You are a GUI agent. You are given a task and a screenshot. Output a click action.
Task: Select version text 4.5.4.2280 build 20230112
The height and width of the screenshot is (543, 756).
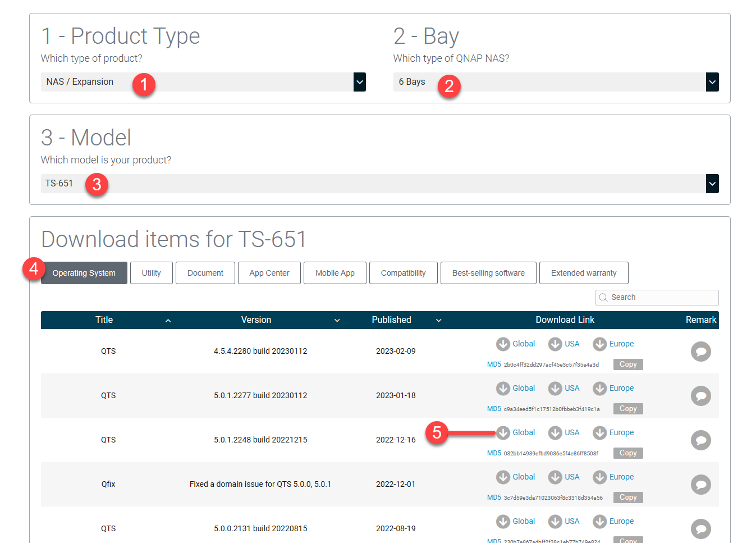pyautogui.click(x=260, y=351)
